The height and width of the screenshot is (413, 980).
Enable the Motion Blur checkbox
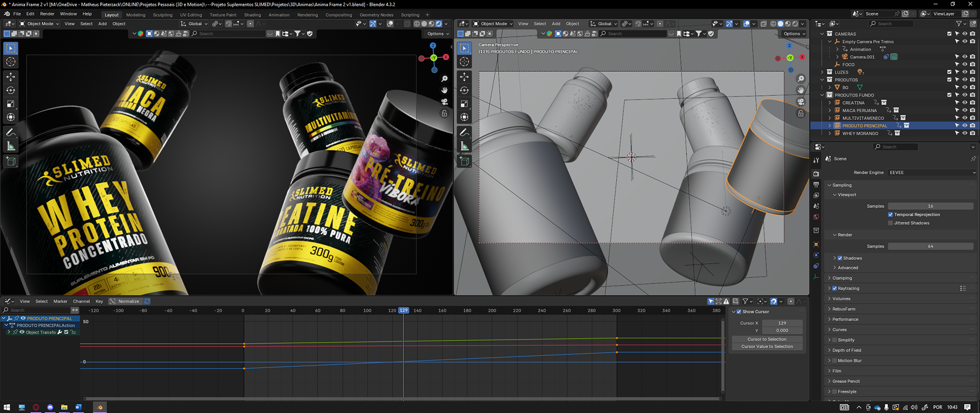point(835,360)
